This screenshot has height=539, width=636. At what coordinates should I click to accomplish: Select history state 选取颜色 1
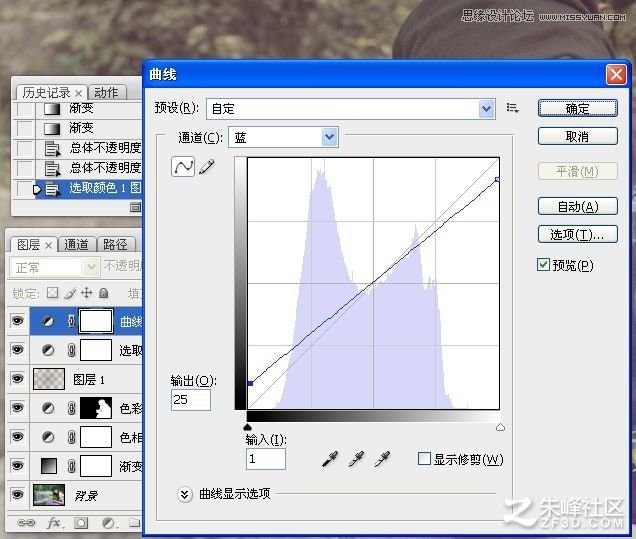[x=88, y=188]
